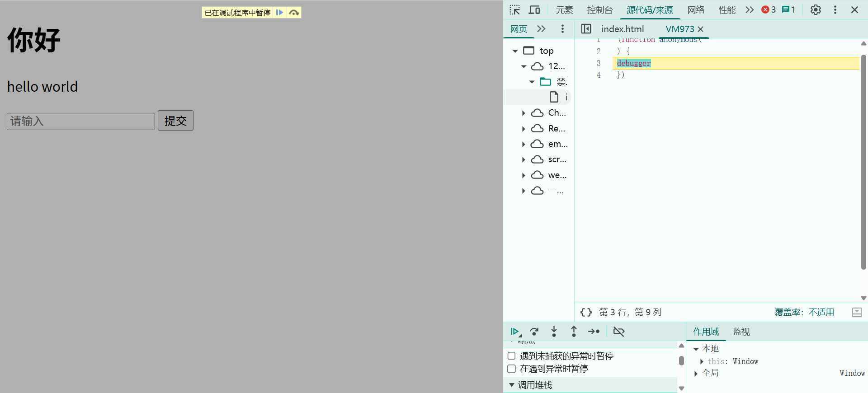Select the 源代码/来源 tab
Viewport: 868px width, 393px height.
[650, 10]
